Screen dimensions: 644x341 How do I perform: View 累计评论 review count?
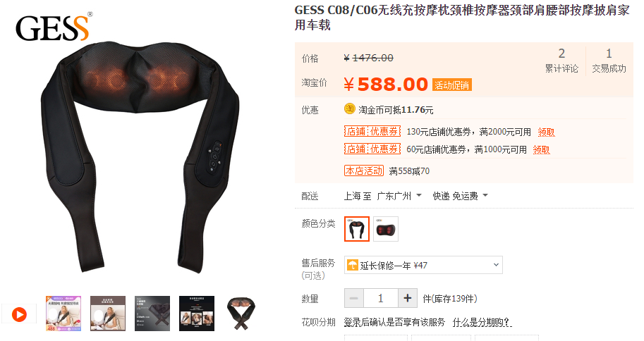click(x=561, y=61)
